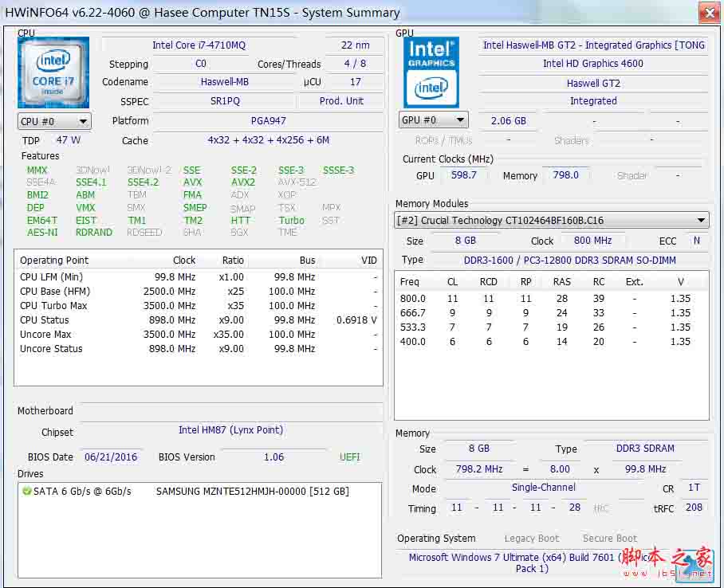Select the '400.0' frequency timing row
This screenshot has height=588, width=724.
(x=551, y=342)
